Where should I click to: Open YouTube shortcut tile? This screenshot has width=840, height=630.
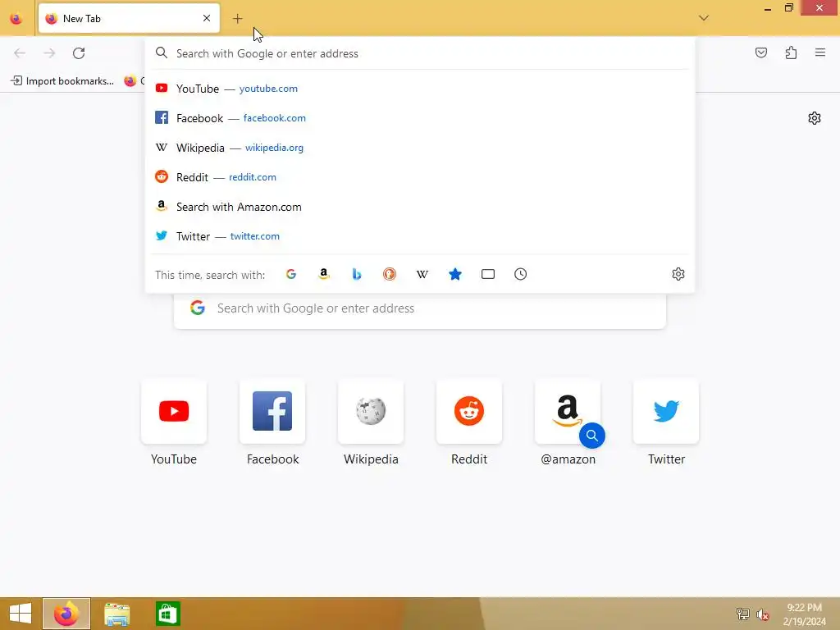click(x=174, y=412)
